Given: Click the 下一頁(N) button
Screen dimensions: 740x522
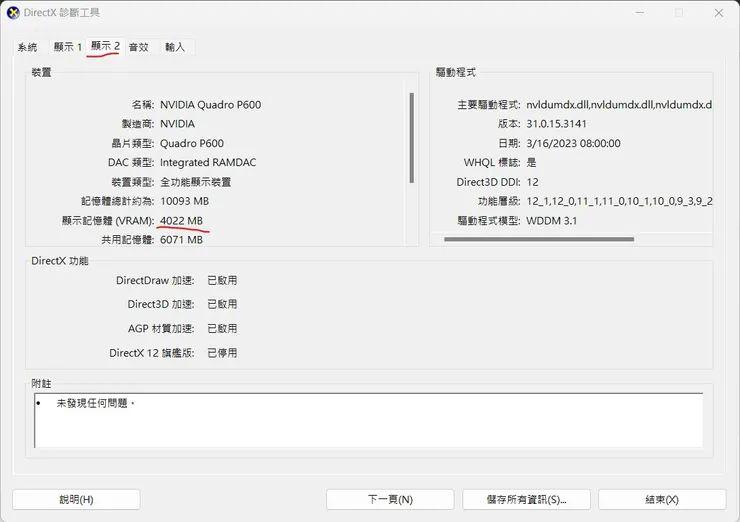Looking at the screenshot, I should (x=390, y=499).
